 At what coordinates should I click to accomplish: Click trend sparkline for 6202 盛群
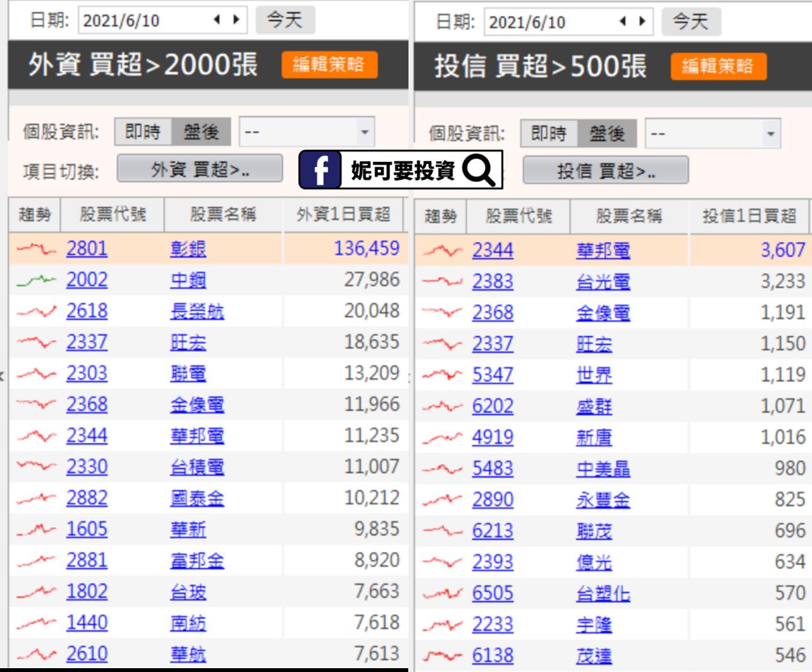click(x=442, y=406)
